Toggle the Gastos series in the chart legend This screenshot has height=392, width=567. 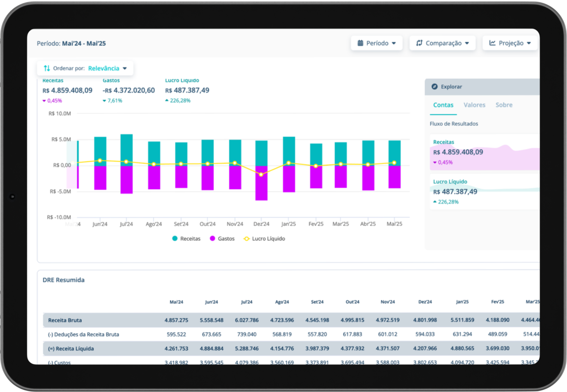coord(222,238)
